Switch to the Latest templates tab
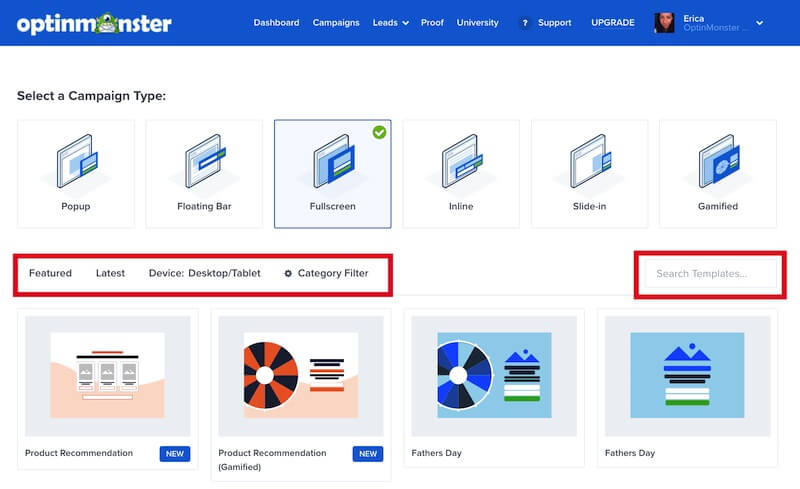 pyautogui.click(x=110, y=273)
